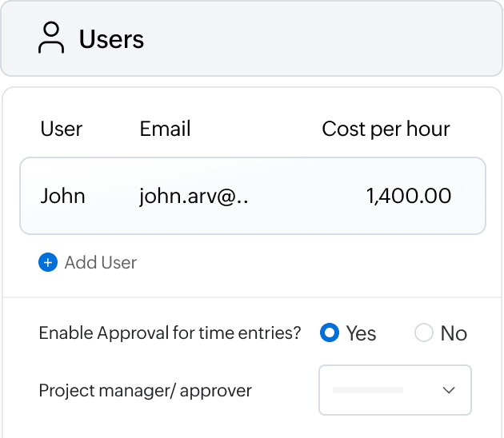Select the John user name cell

point(63,196)
